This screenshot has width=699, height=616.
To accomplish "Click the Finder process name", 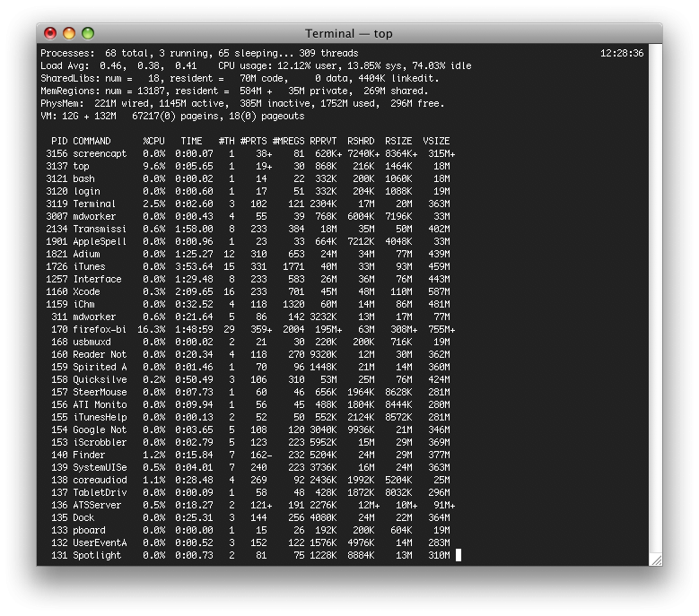I will coord(89,455).
